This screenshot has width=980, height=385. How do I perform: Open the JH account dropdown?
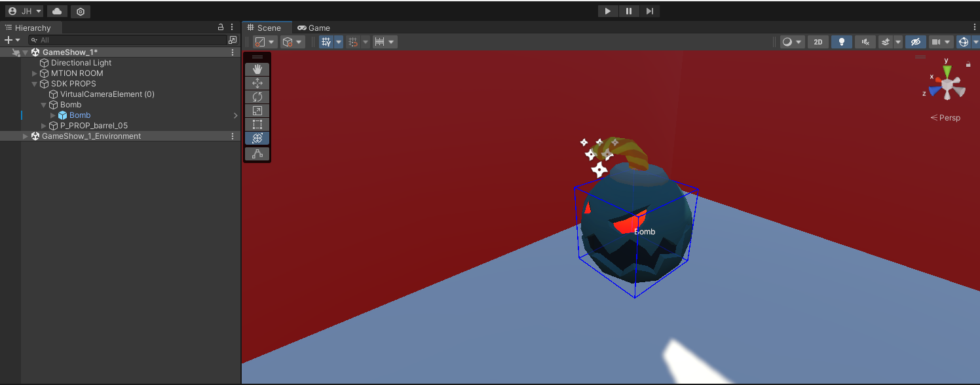coord(24,11)
